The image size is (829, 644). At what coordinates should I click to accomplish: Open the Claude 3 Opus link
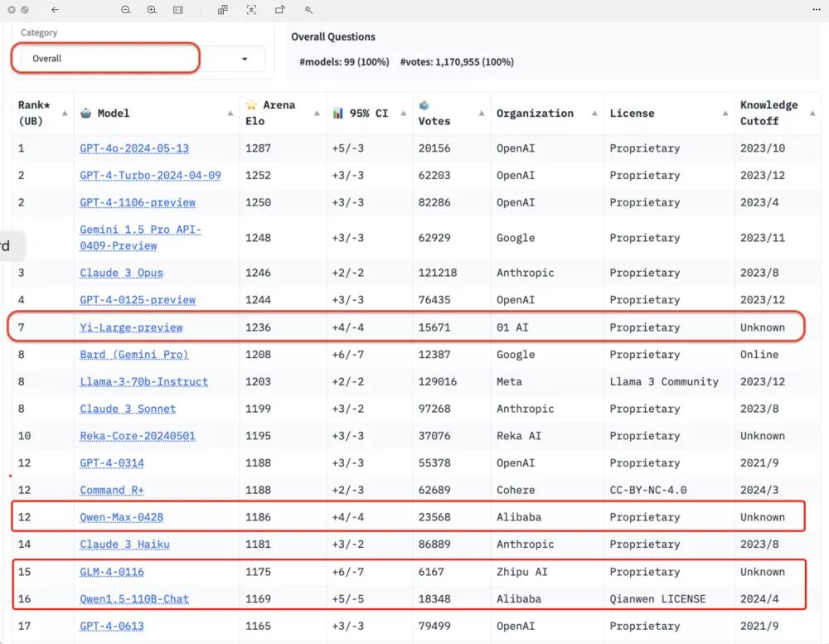point(122,273)
